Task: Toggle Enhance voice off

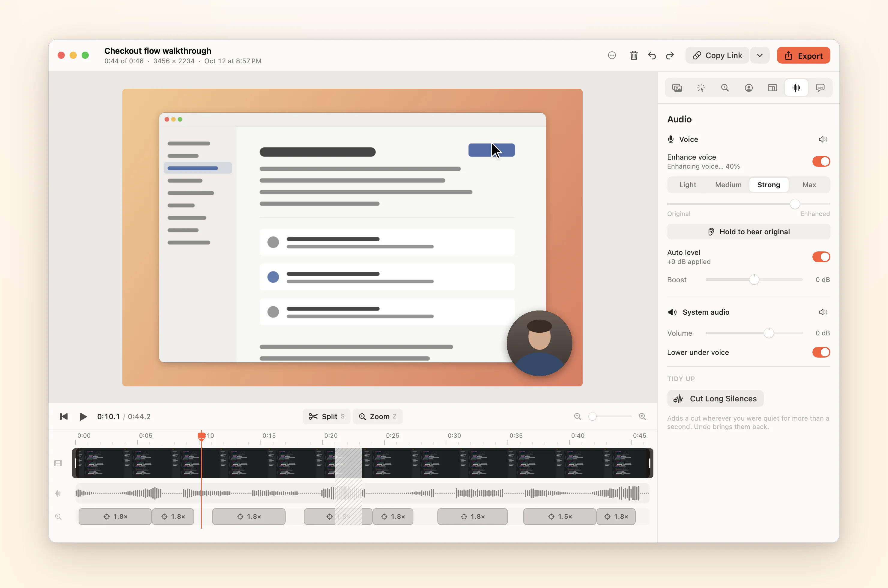Action: tap(821, 162)
